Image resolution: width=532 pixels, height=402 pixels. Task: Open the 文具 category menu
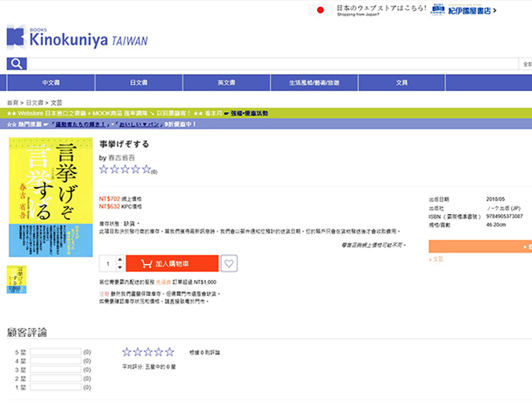[401, 83]
